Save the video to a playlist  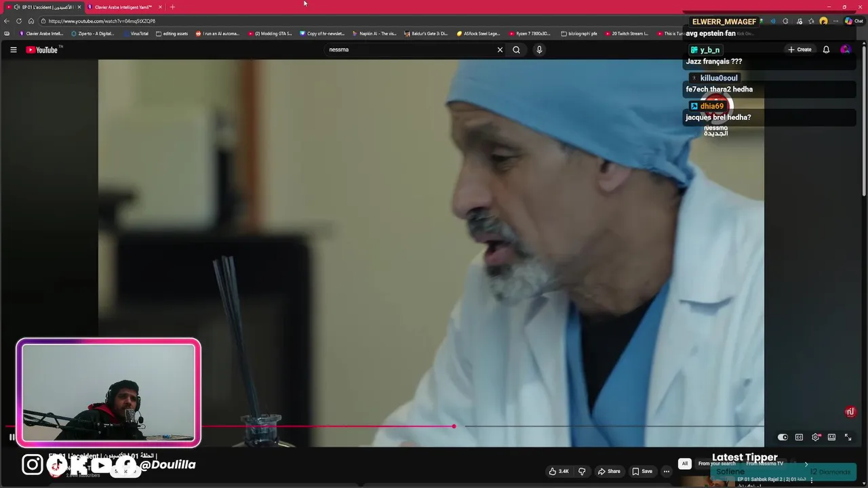point(642,472)
